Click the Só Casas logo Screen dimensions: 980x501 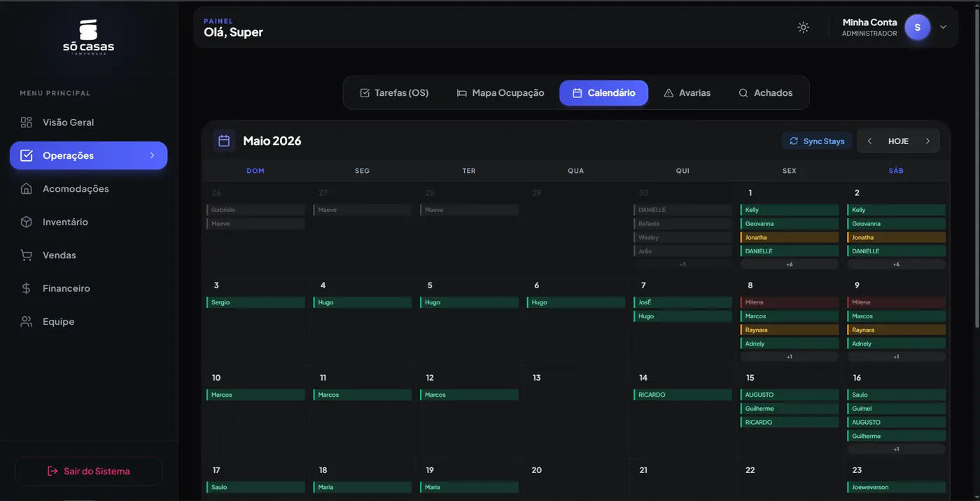[x=88, y=37]
